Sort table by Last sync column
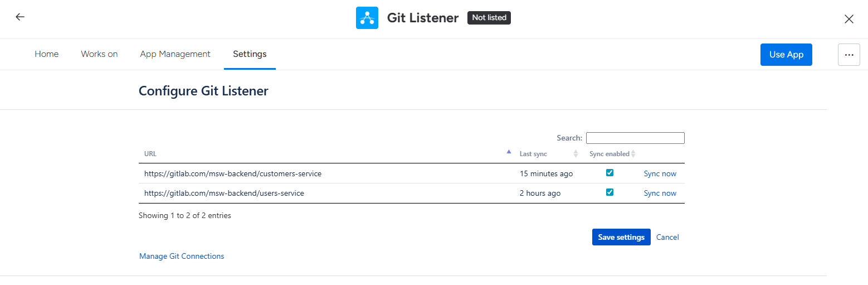Screen dimensions: 868x285 576,154
